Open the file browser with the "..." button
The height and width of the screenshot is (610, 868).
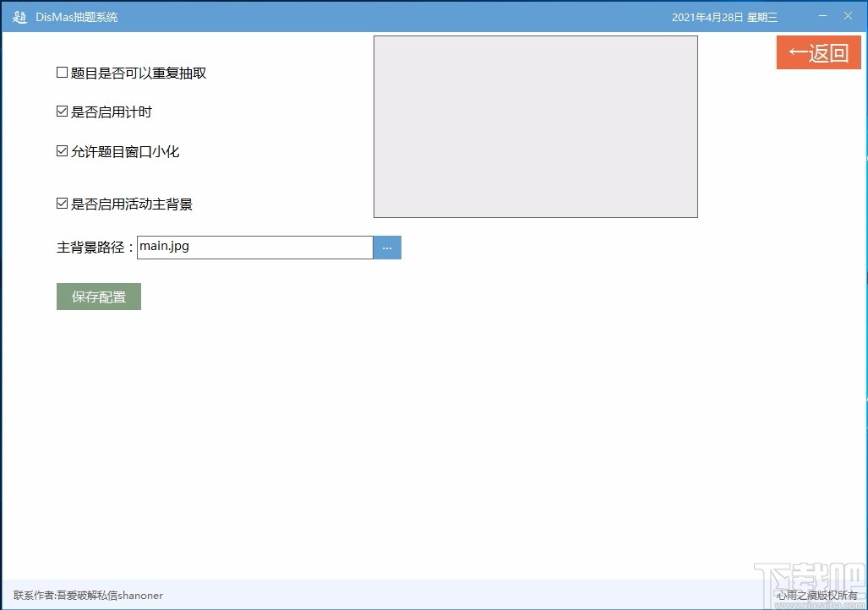pos(387,247)
